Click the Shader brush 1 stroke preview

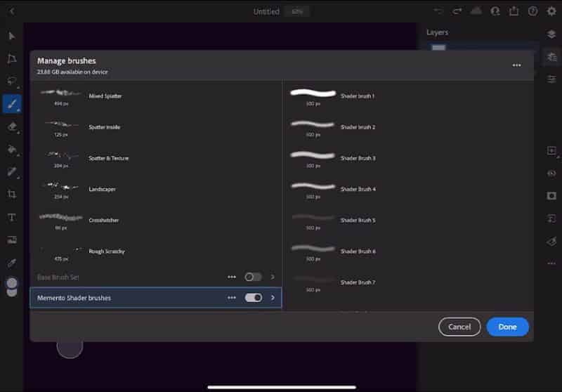pyautogui.click(x=313, y=93)
